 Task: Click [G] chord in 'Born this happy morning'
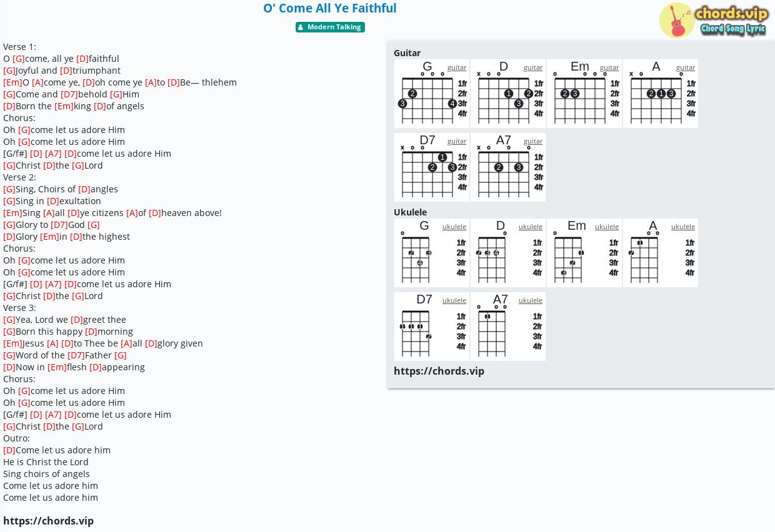[x=9, y=332]
